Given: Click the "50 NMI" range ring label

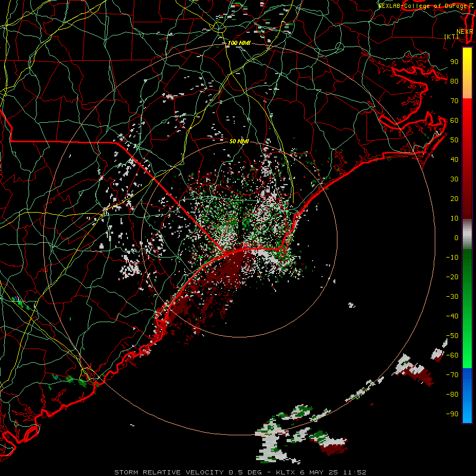Looking at the screenshot, I should tap(239, 141).
